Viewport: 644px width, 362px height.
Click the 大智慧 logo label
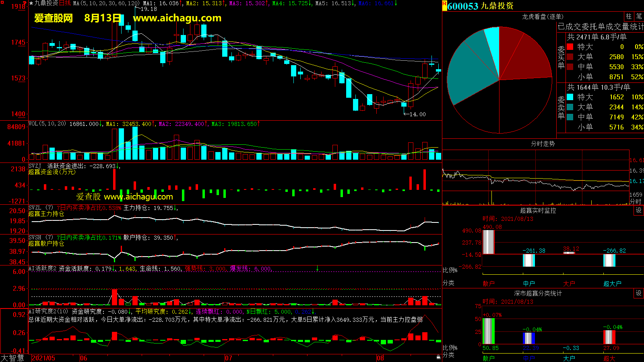[13, 358]
